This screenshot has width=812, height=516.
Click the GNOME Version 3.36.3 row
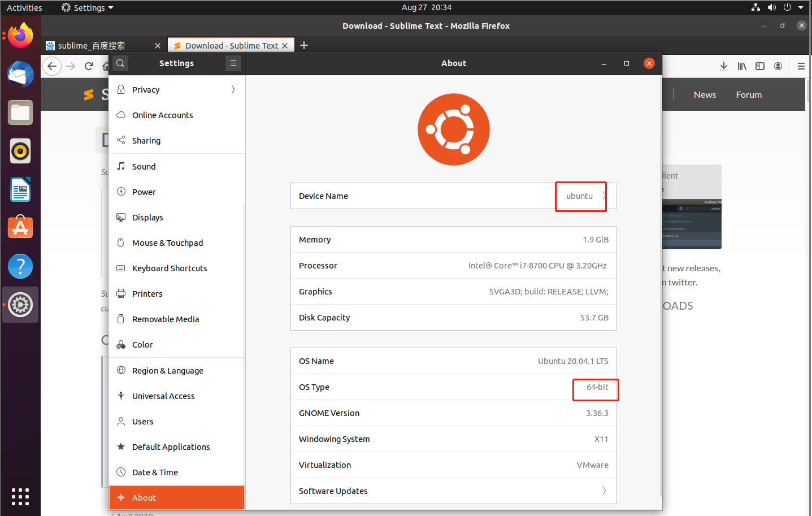click(454, 413)
